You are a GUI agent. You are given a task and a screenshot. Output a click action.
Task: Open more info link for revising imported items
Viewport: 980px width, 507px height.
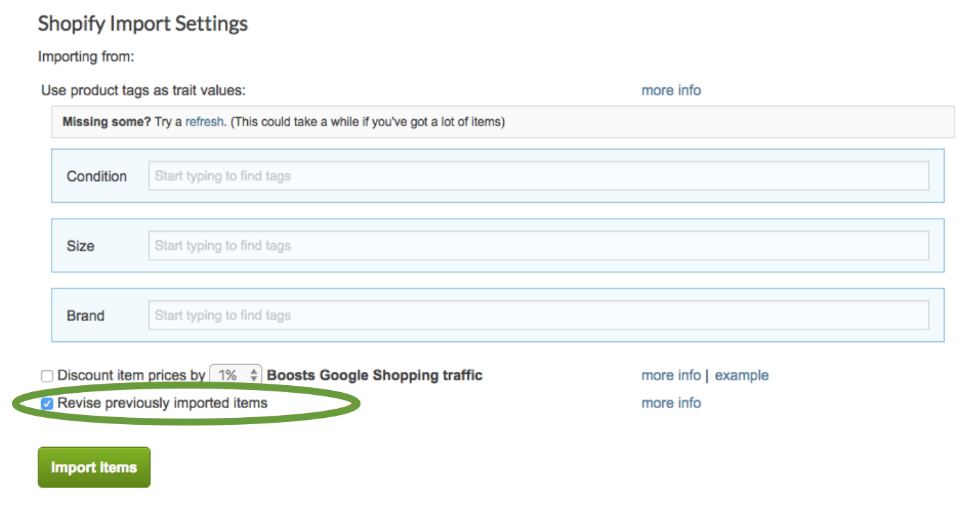[671, 403]
